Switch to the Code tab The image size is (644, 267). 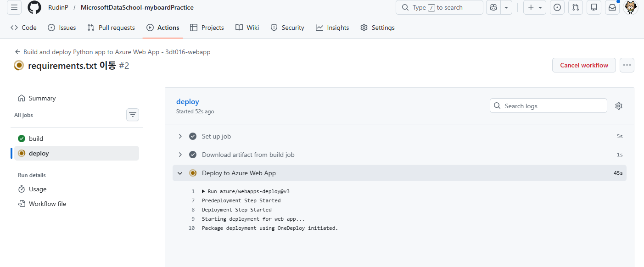[23, 28]
